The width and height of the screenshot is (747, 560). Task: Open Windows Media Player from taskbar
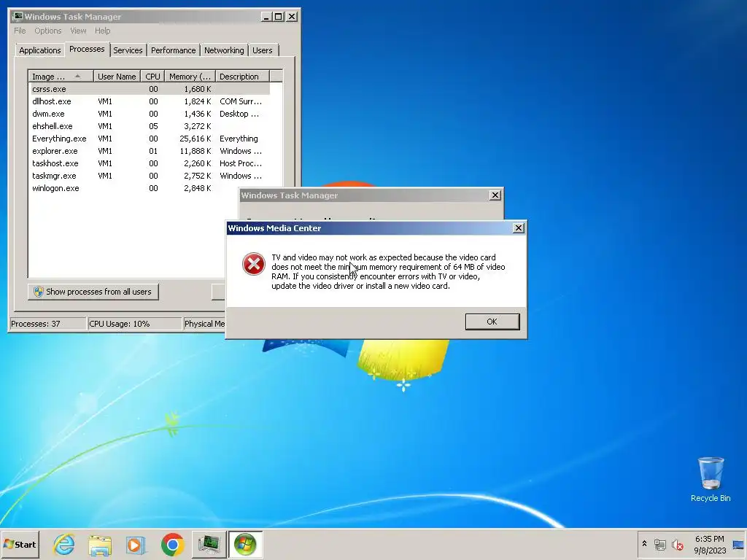[x=136, y=545]
